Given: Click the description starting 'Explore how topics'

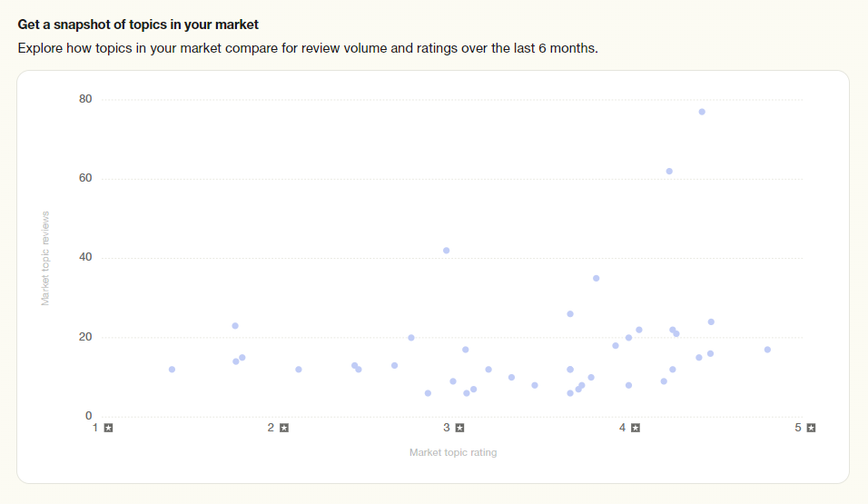Looking at the screenshot, I should (x=308, y=49).
